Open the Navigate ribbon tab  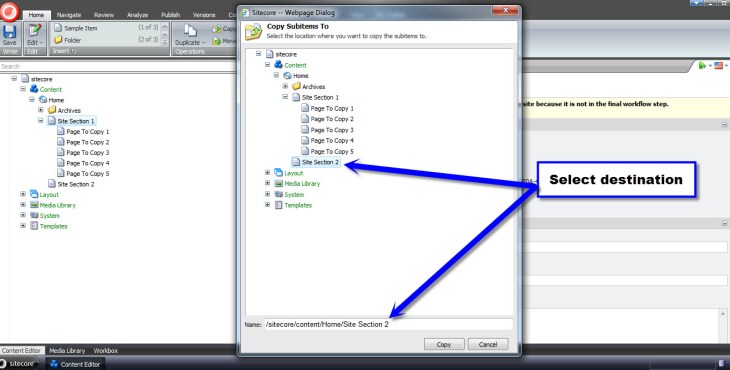pyautogui.click(x=69, y=15)
